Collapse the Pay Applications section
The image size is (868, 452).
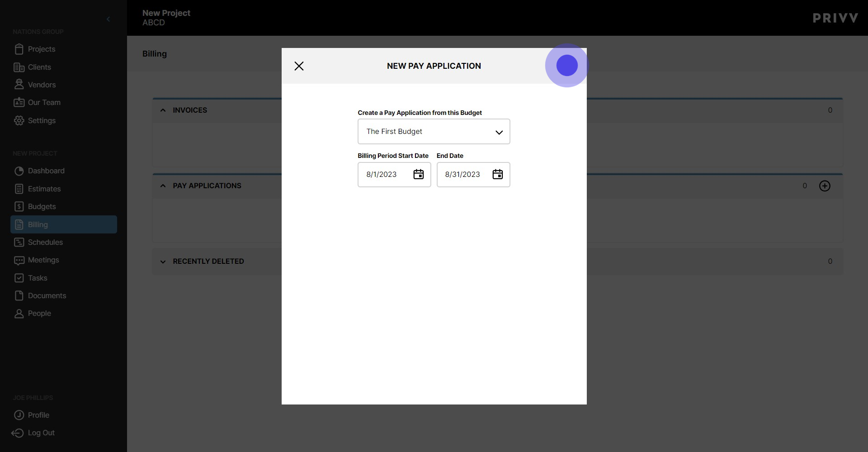click(163, 186)
